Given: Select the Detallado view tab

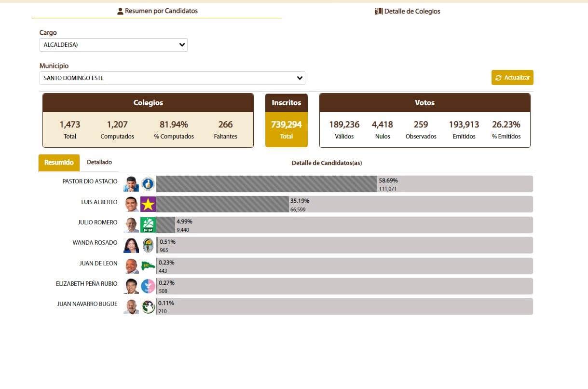Looking at the screenshot, I should (x=99, y=162).
